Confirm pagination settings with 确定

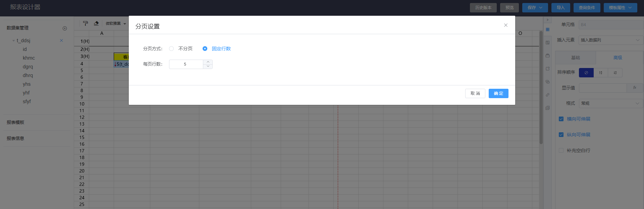tap(498, 93)
